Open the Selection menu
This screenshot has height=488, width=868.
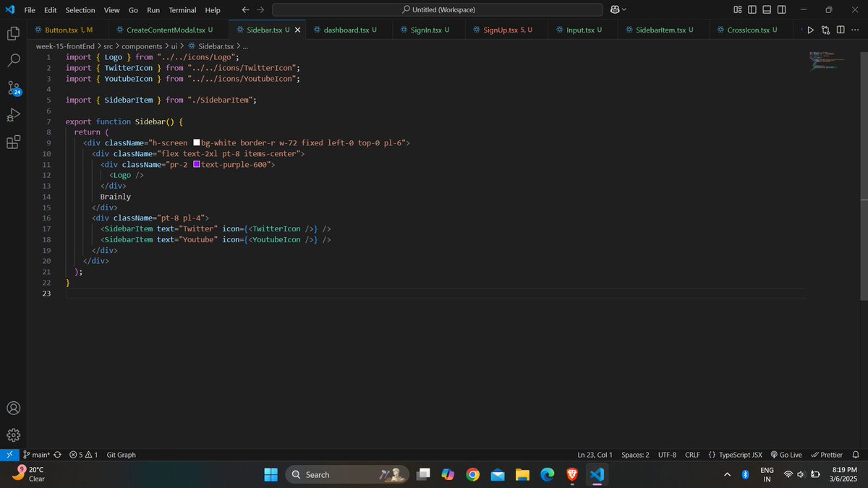pos(80,10)
